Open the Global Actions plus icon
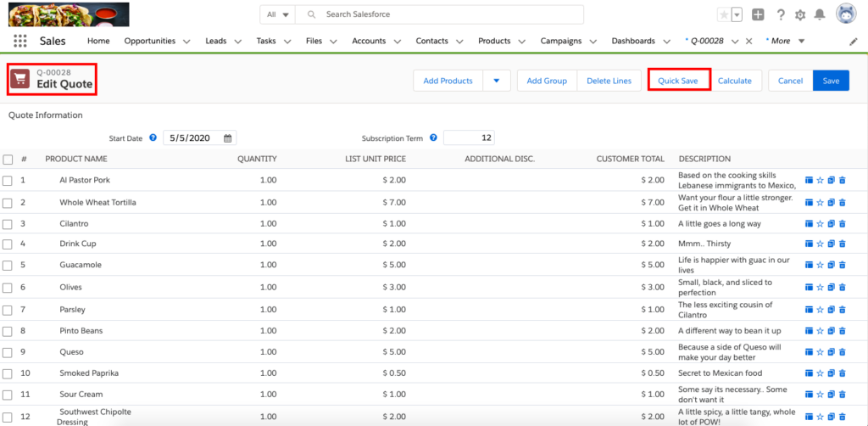 pos(758,14)
